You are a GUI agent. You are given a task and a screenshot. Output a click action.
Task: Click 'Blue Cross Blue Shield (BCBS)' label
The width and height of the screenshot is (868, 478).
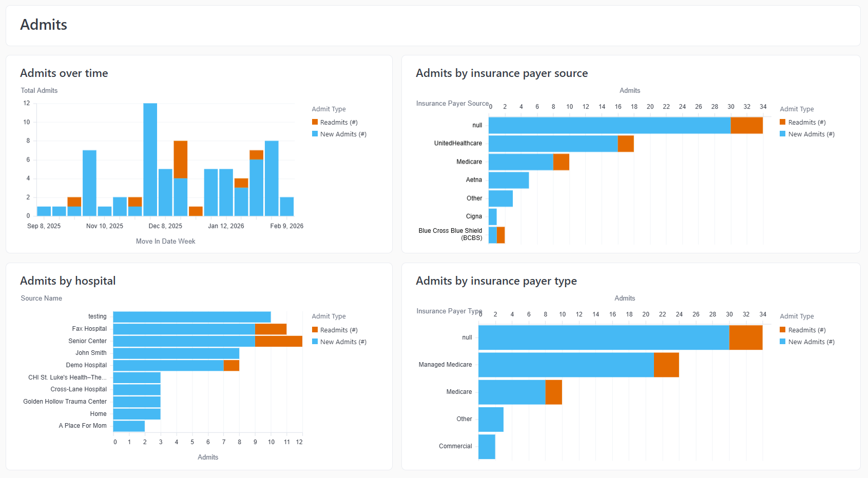point(450,234)
